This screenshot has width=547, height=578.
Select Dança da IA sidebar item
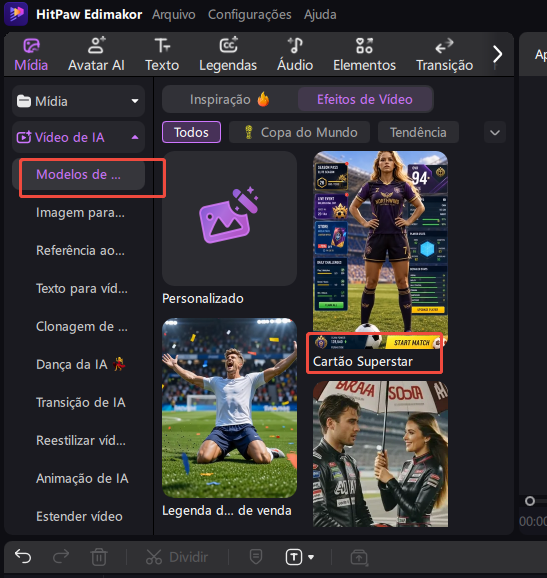coord(80,365)
